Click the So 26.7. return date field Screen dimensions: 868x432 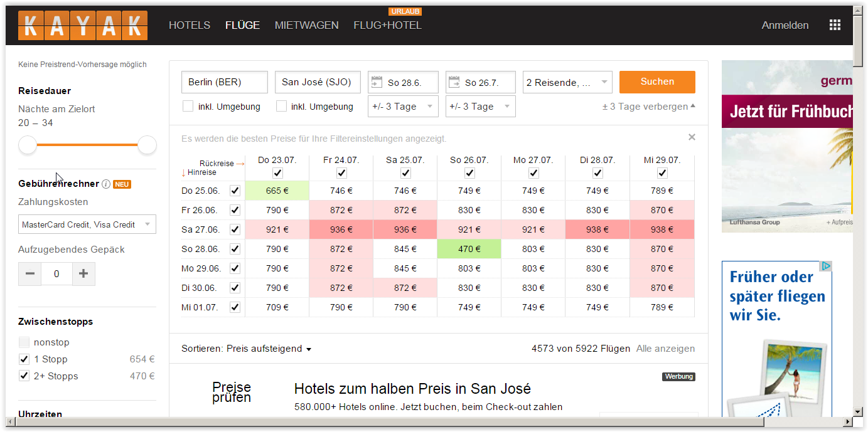(x=481, y=82)
